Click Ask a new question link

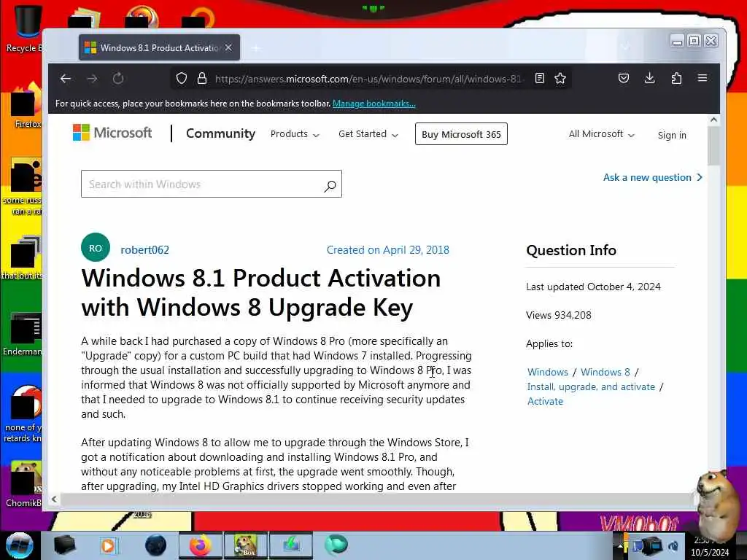click(652, 178)
